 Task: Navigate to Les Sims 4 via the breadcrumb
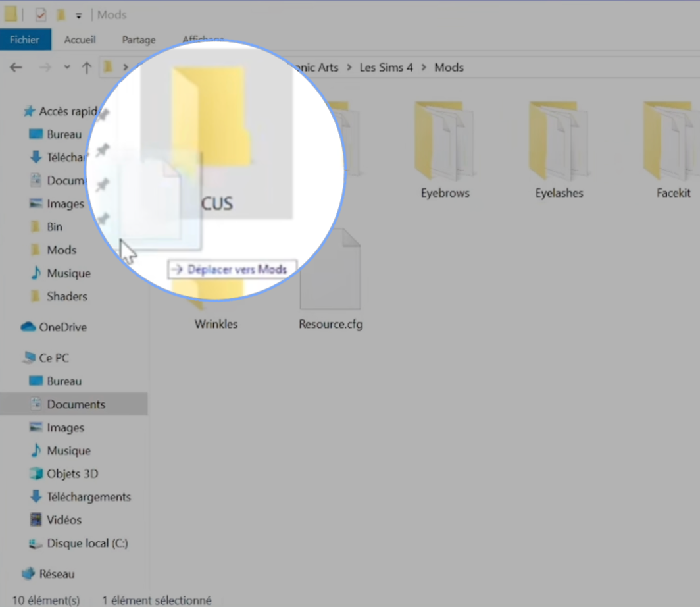386,67
